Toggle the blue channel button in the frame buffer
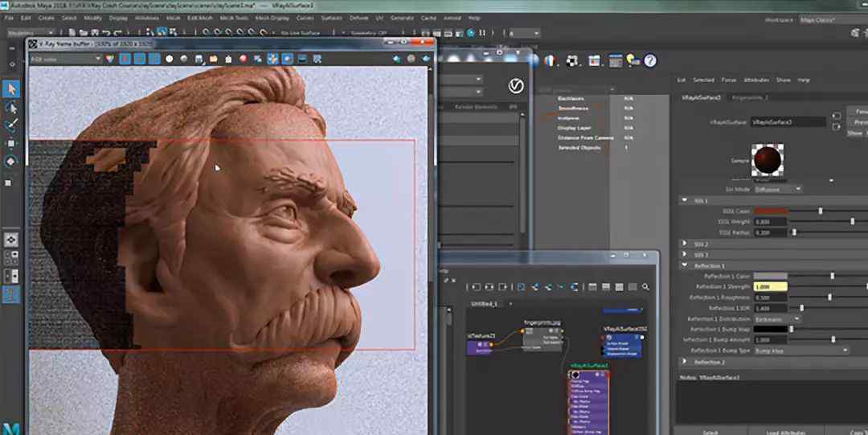 coord(154,59)
